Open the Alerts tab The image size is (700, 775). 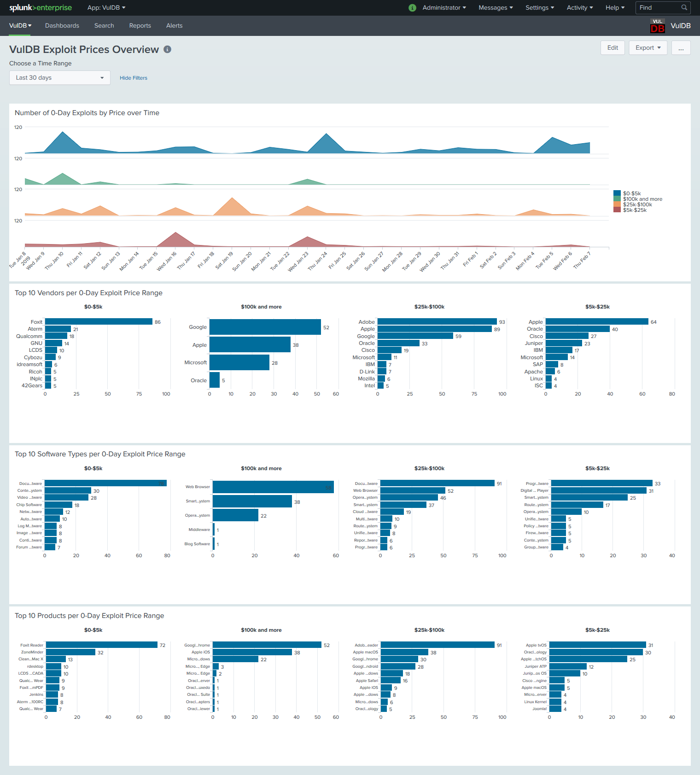coord(174,26)
